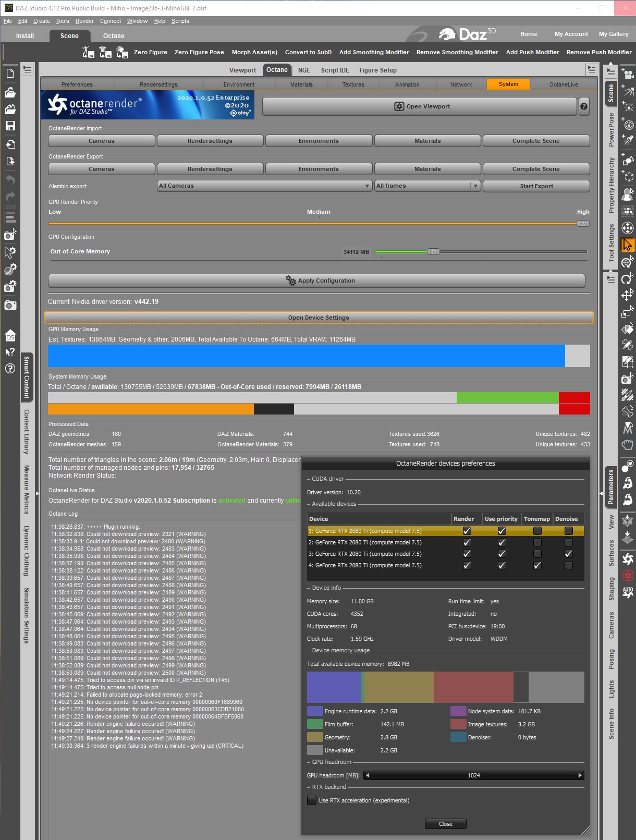Click the help question button beside Open Viewport
This screenshot has height=840, width=636.
584,106
